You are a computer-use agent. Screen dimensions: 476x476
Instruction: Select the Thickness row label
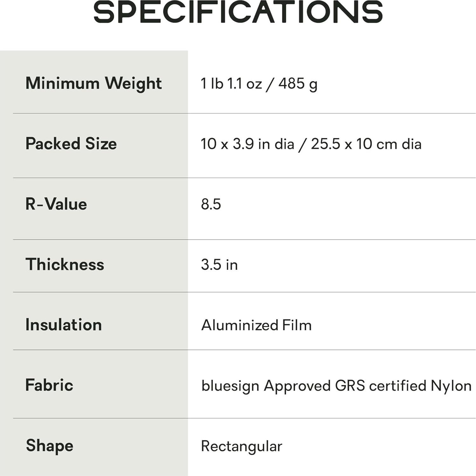pos(65,265)
